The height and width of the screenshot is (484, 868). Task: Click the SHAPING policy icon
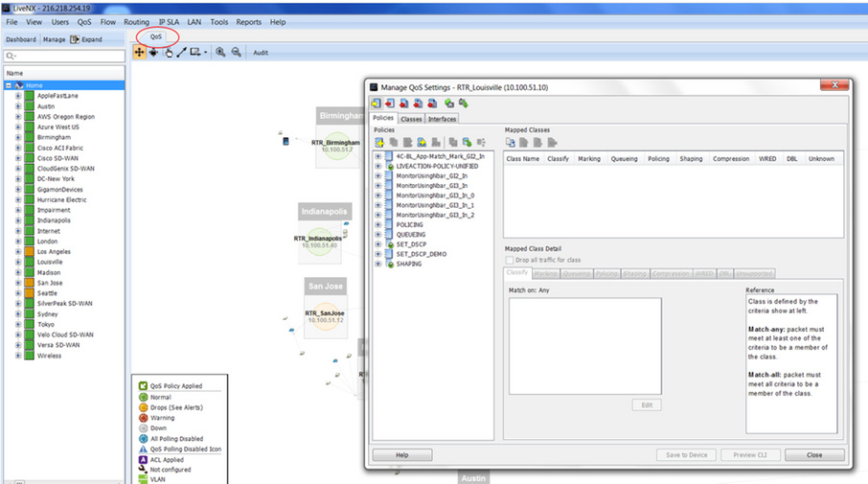[390, 265]
